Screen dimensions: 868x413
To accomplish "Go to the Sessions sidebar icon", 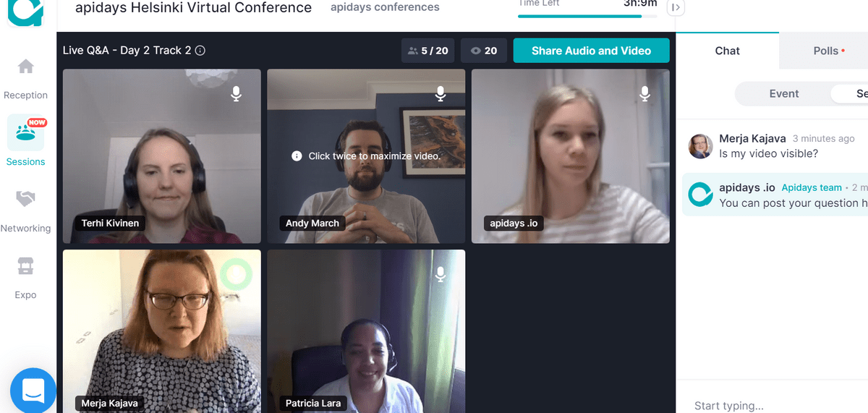I will 25,132.
